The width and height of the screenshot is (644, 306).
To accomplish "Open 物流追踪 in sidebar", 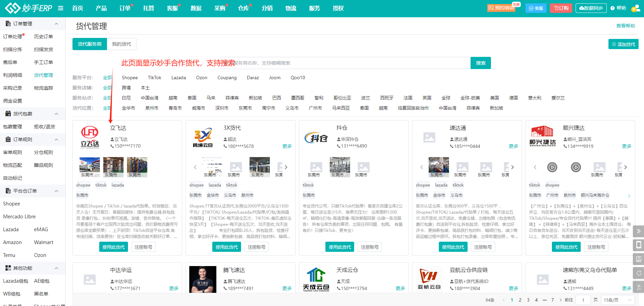I will pos(44,88).
